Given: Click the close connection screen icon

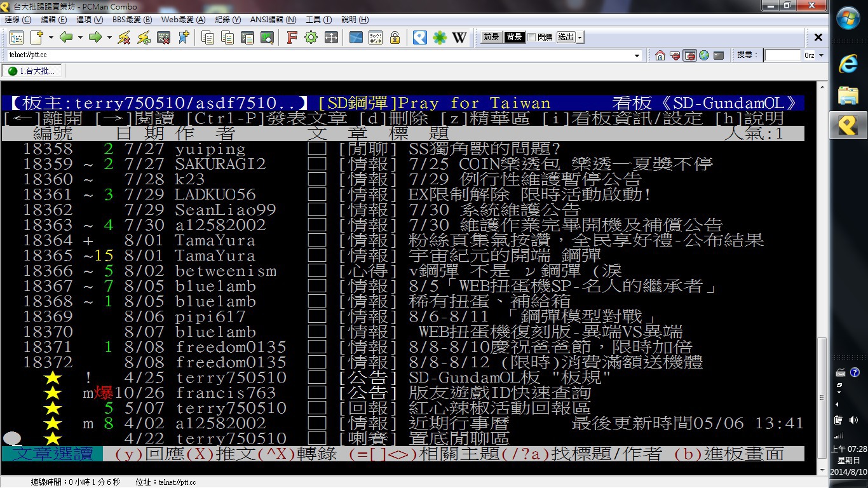Looking at the screenshot, I should coord(163,37).
